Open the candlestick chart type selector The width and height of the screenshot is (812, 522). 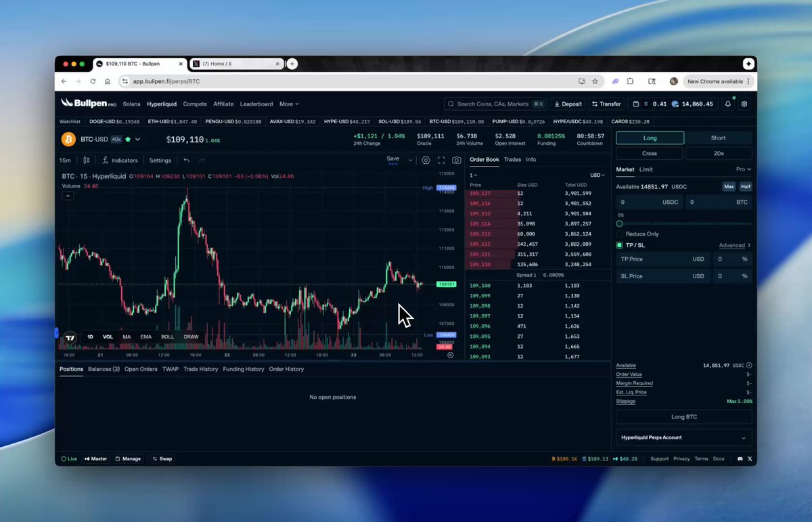point(87,160)
